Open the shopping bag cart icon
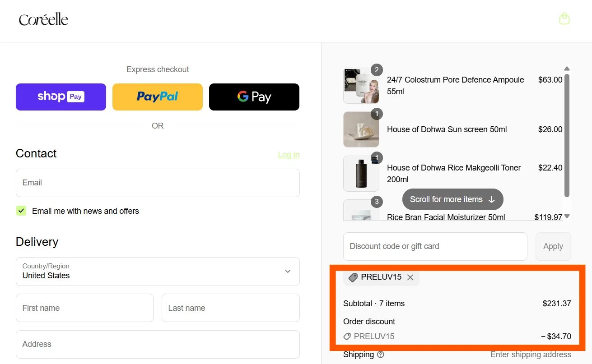Screen dimensions: 592x364 564,18
